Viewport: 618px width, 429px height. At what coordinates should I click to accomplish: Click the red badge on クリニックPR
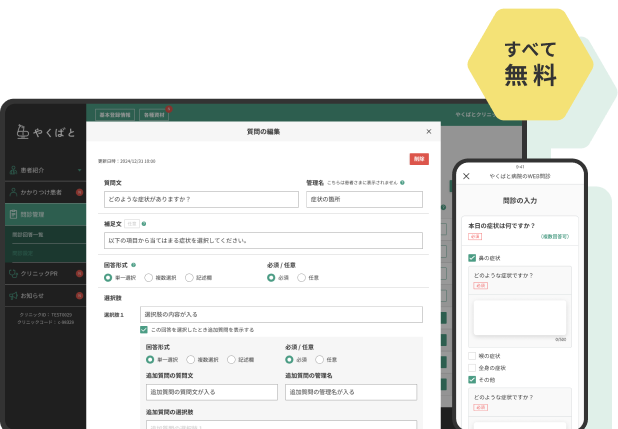tap(79, 273)
